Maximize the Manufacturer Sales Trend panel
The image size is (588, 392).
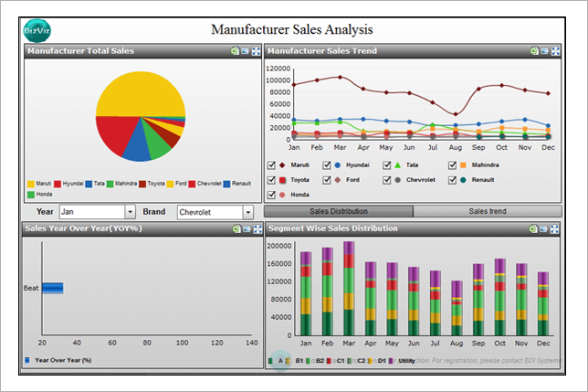pos(556,51)
